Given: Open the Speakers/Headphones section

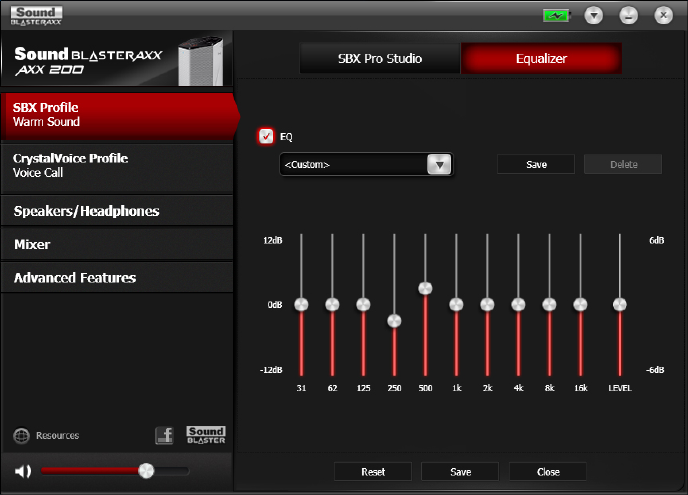Looking at the screenshot, I should click(x=118, y=211).
